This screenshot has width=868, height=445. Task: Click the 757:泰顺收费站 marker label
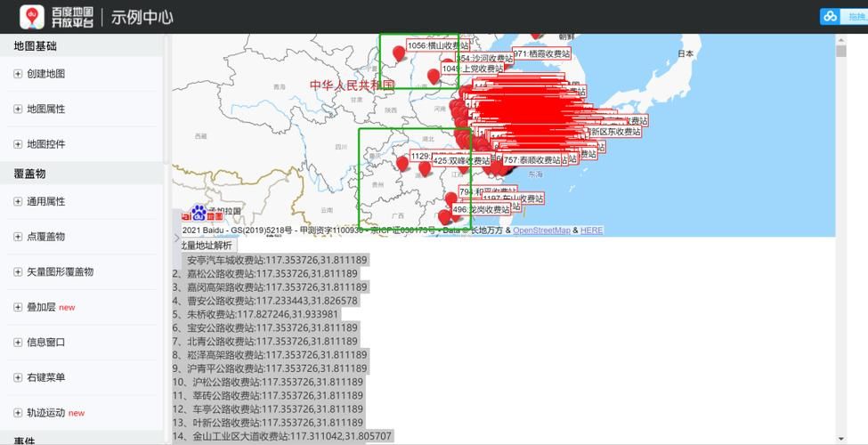point(532,160)
